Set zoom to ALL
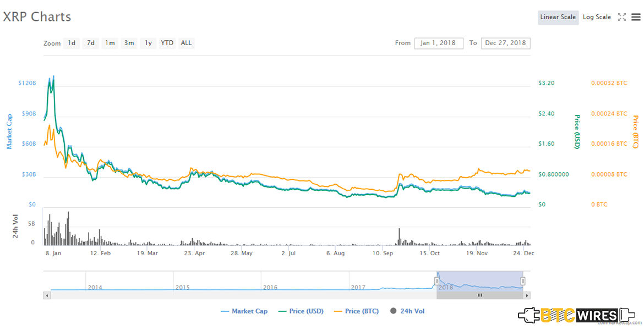The width and height of the screenshot is (644, 330). pyautogui.click(x=186, y=43)
